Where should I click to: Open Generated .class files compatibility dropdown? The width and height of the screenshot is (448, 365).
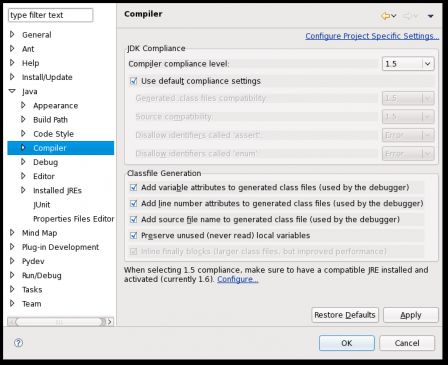pos(408,98)
